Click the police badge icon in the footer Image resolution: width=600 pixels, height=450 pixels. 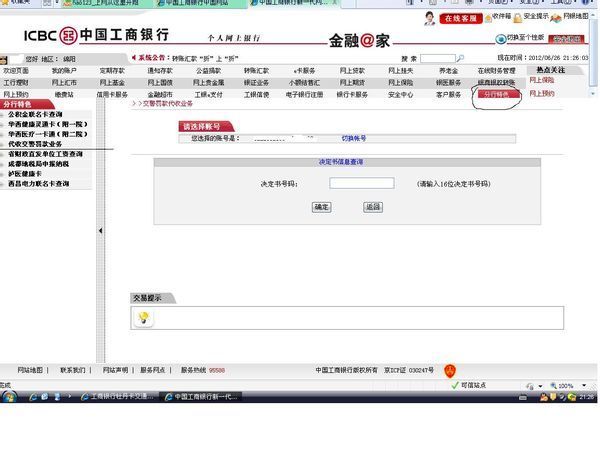coord(450,371)
